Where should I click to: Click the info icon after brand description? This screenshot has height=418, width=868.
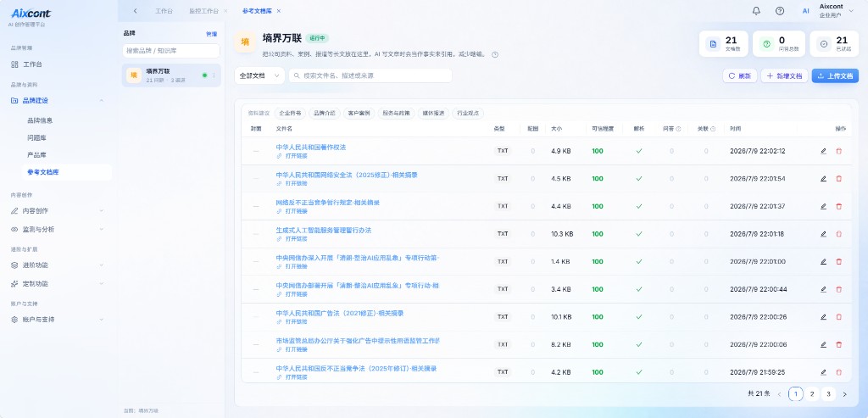[x=495, y=55]
